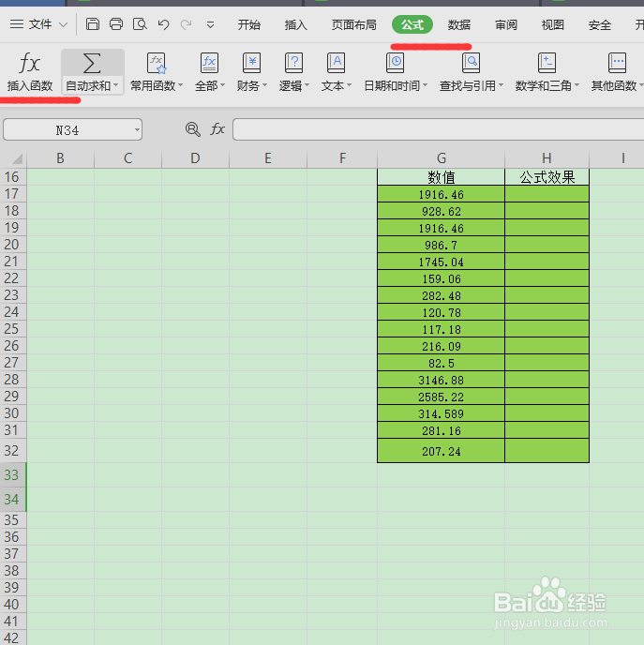Click the 公式效果 header cell
The width and height of the screenshot is (644, 645).
coord(547,177)
